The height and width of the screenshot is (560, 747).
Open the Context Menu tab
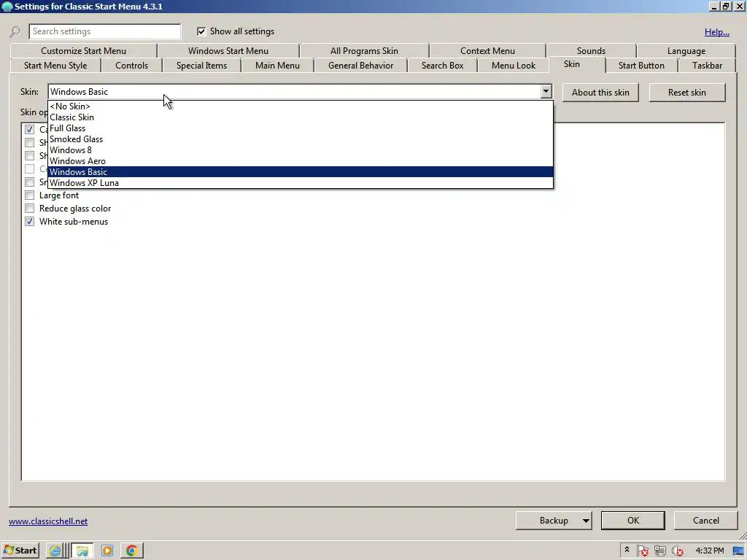click(487, 51)
